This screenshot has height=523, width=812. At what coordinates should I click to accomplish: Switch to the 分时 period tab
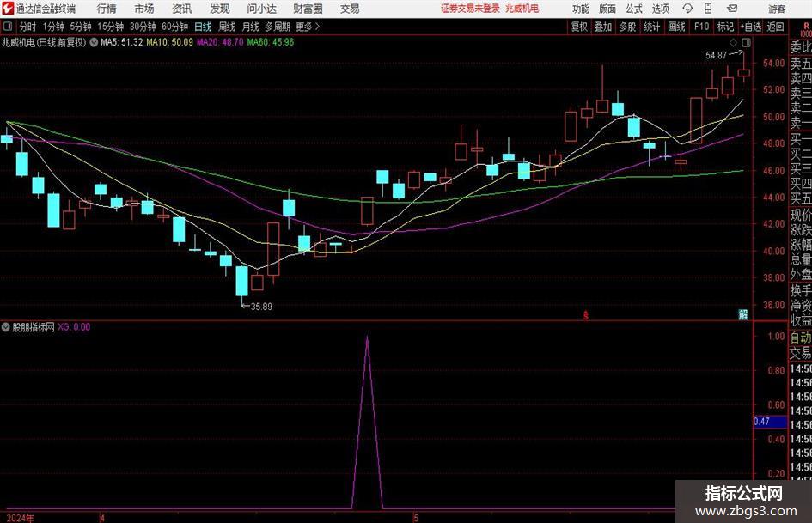coord(28,27)
